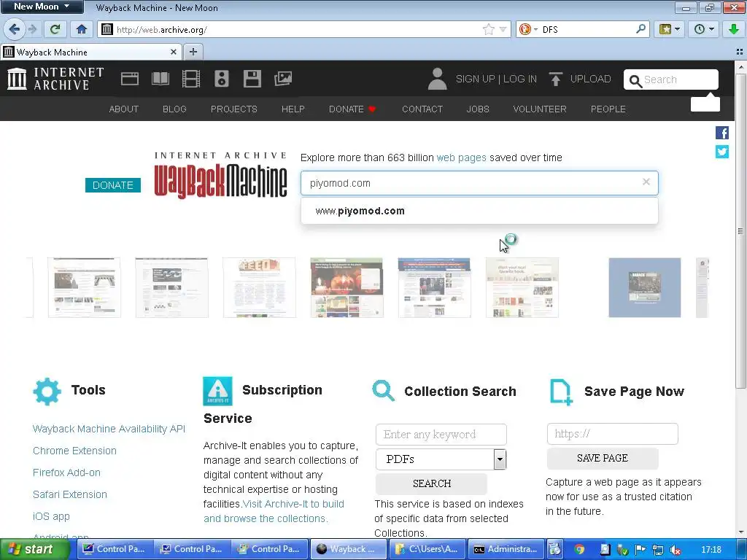The image size is (747, 560).
Task: Click Visit Archive-It to build link
Action: (273, 511)
